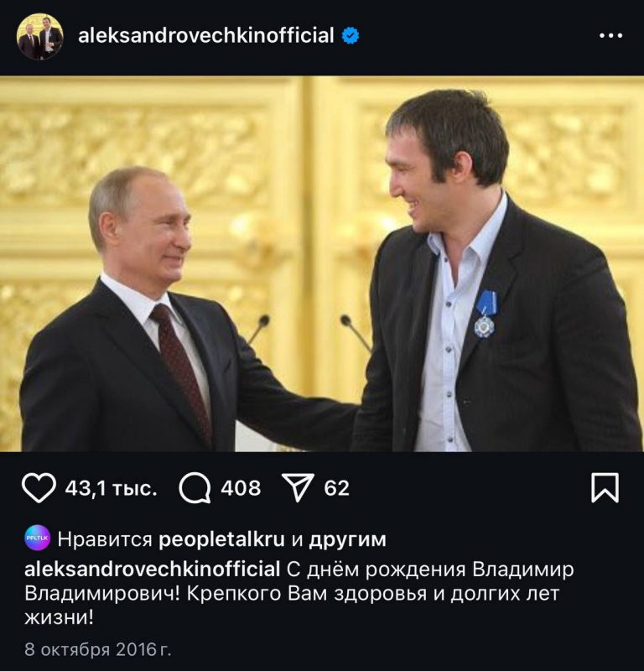644x671 pixels.
Task: Open the post photo
Action: pyautogui.click(x=322, y=263)
